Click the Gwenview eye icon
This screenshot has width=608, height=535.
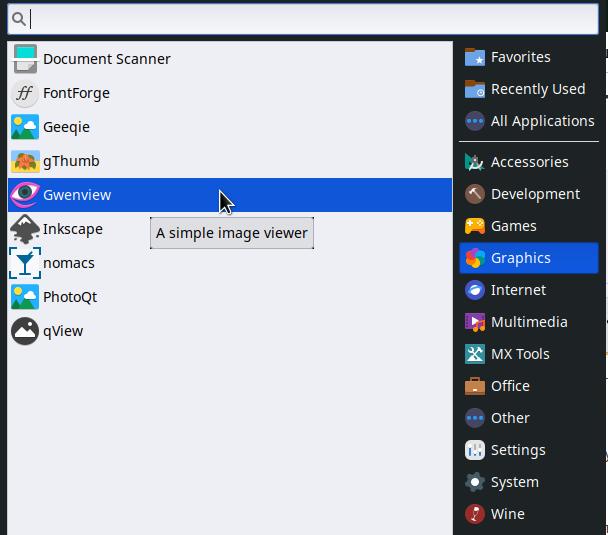point(25,195)
